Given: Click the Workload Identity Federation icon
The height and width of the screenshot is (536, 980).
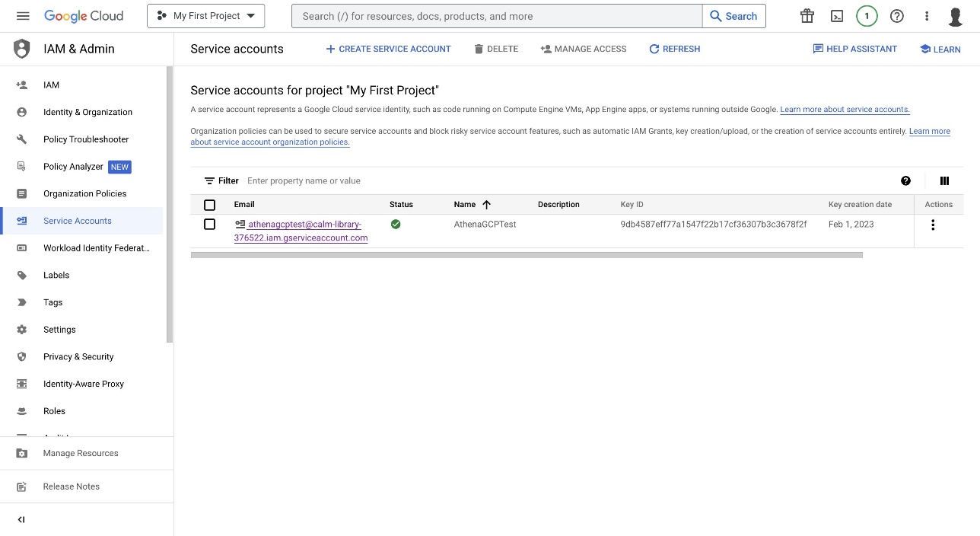Looking at the screenshot, I should tap(22, 248).
